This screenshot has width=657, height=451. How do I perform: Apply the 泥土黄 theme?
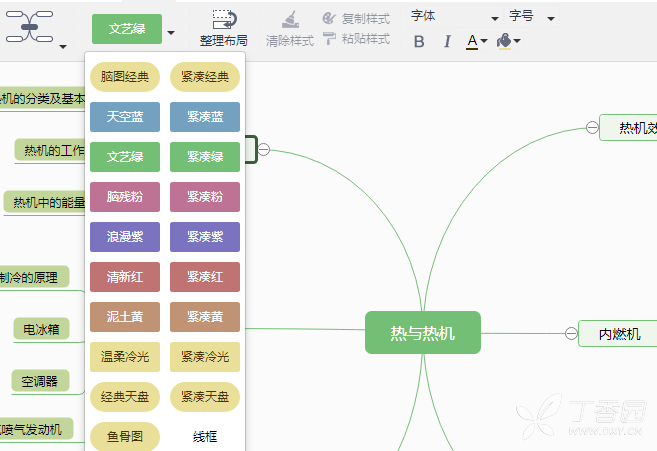[x=125, y=317]
